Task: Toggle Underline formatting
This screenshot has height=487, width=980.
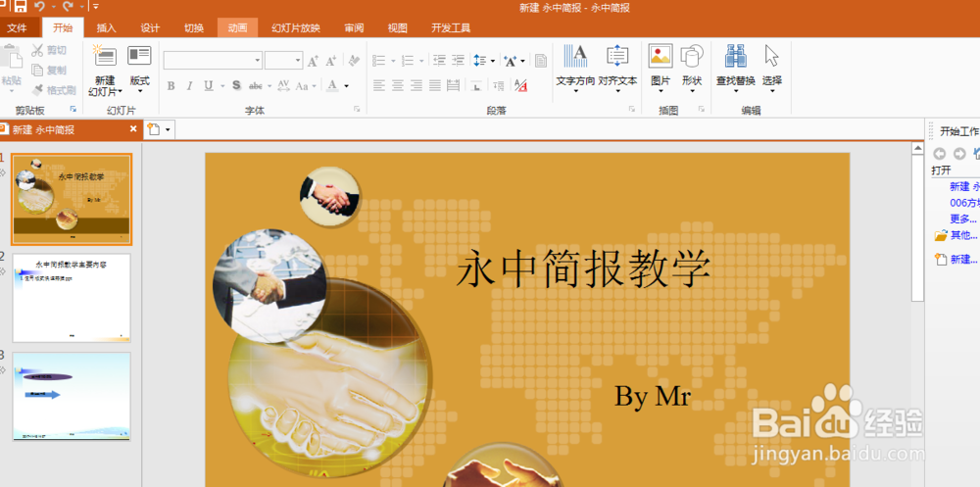Action: click(209, 85)
